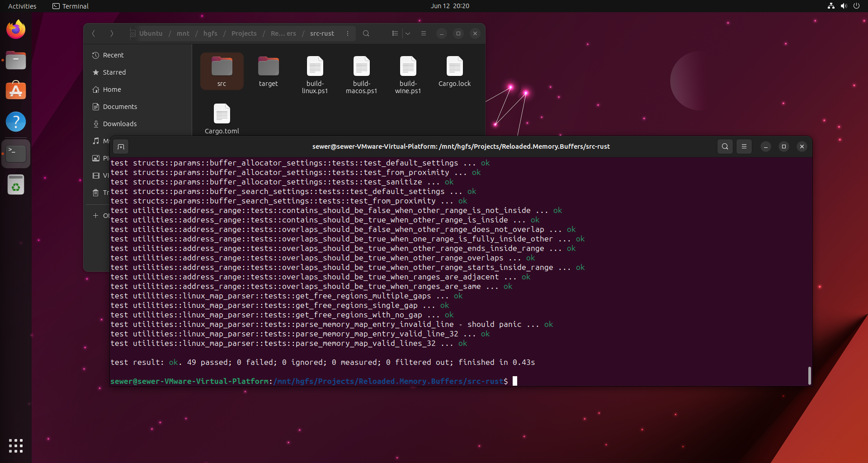Open the terminal hamburger menu
The width and height of the screenshot is (868, 463).
[744, 146]
